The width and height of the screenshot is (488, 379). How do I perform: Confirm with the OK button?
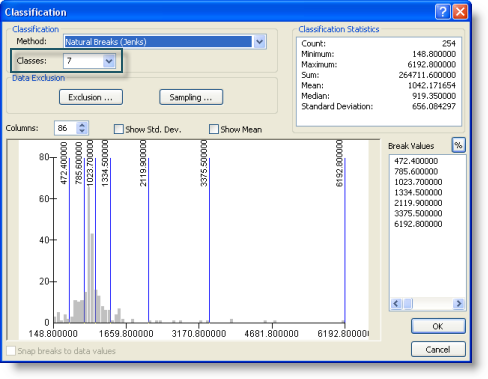click(x=438, y=326)
